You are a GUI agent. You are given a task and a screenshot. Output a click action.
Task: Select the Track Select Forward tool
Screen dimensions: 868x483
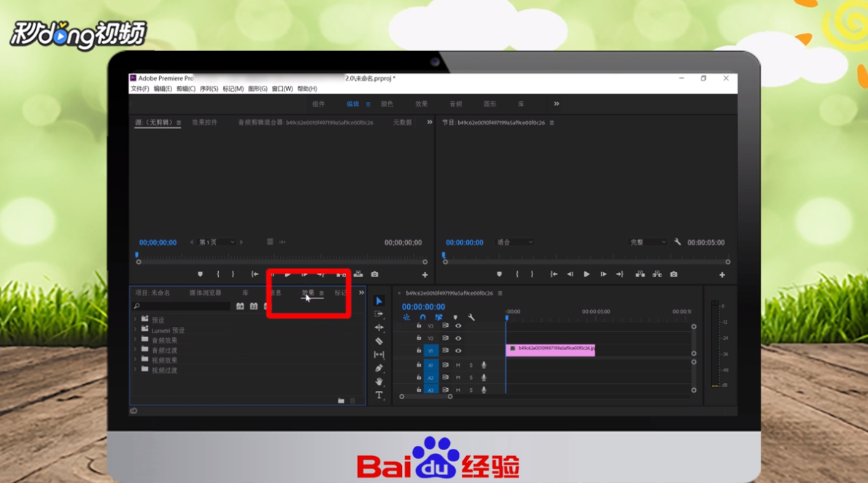click(379, 314)
